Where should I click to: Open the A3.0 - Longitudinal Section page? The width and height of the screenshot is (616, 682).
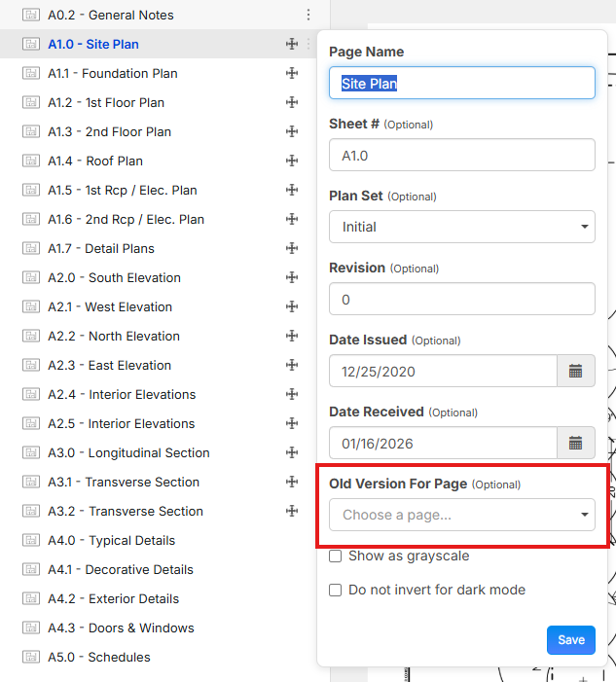[x=128, y=453]
